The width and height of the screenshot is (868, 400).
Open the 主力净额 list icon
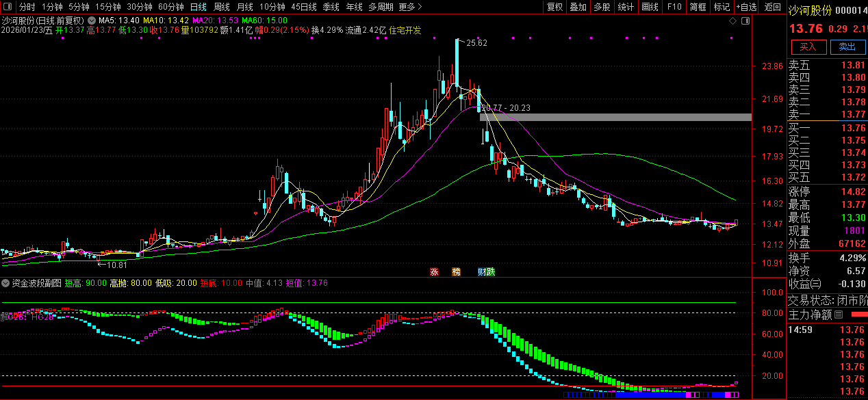coord(839,315)
